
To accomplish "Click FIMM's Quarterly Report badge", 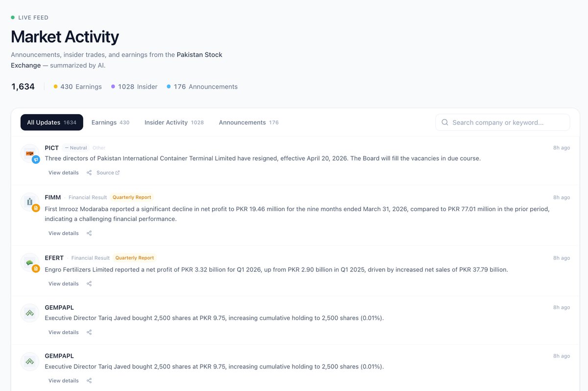I will coord(132,197).
